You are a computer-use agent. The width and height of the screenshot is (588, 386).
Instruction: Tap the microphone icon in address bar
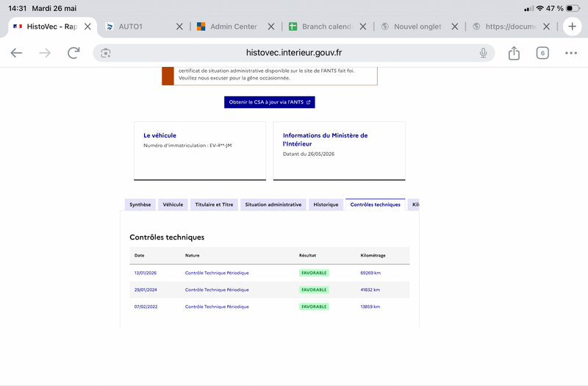click(484, 53)
